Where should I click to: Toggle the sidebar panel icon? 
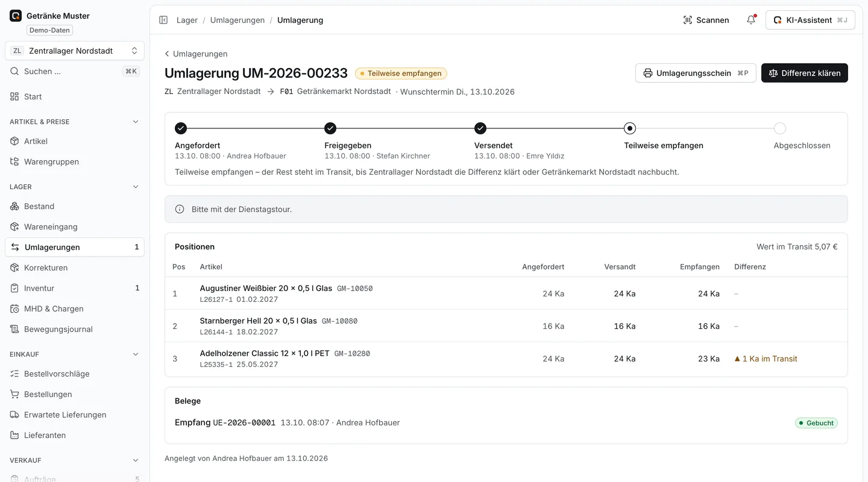point(163,20)
